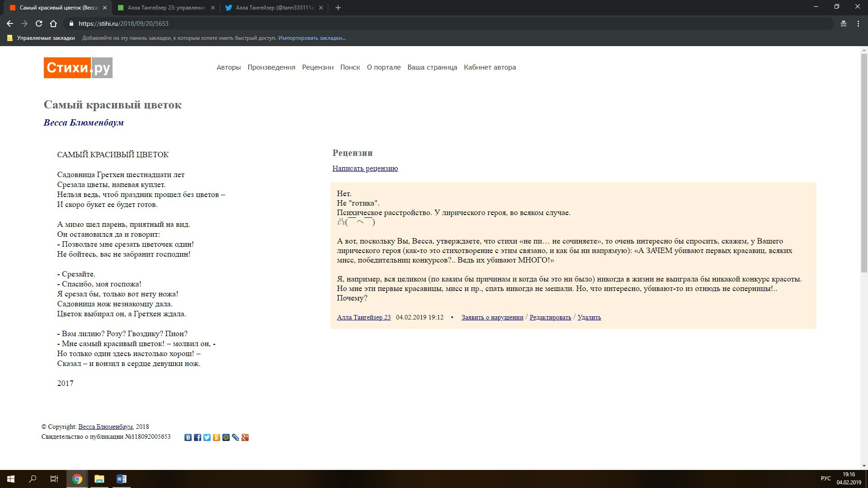868x488 pixels.
Task: Click Заявить о нарушении link
Action: coord(492,317)
